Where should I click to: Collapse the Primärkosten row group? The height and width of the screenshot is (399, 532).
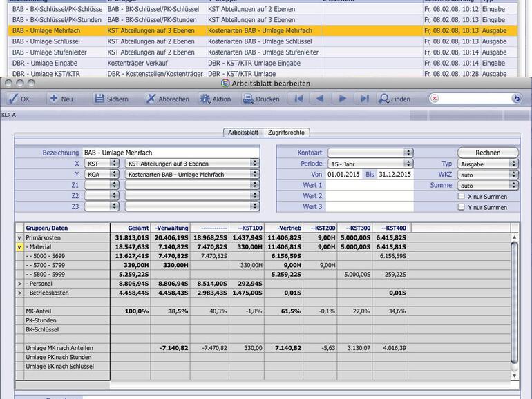[19, 237]
